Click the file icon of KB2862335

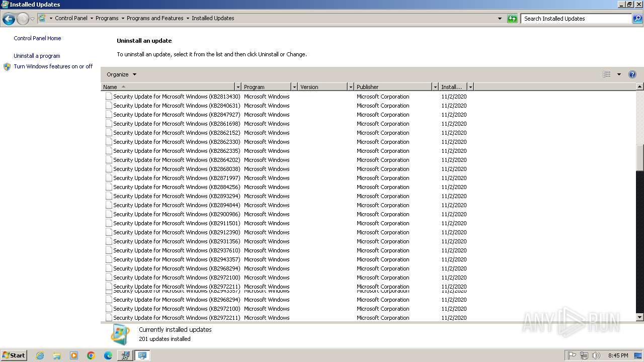coord(109,151)
